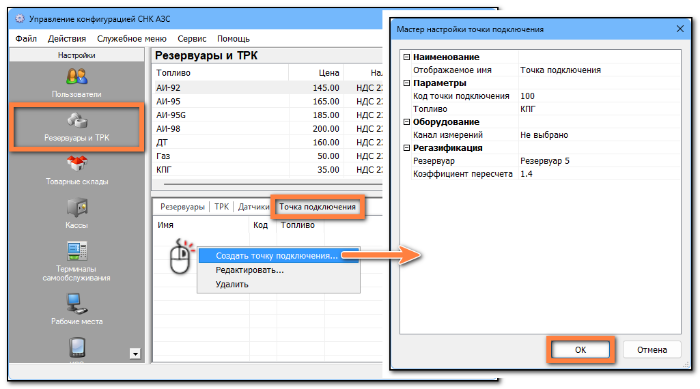The width and height of the screenshot is (700, 389).
Task: Select the Газ fuel row
Action: click(x=268, y=156)
